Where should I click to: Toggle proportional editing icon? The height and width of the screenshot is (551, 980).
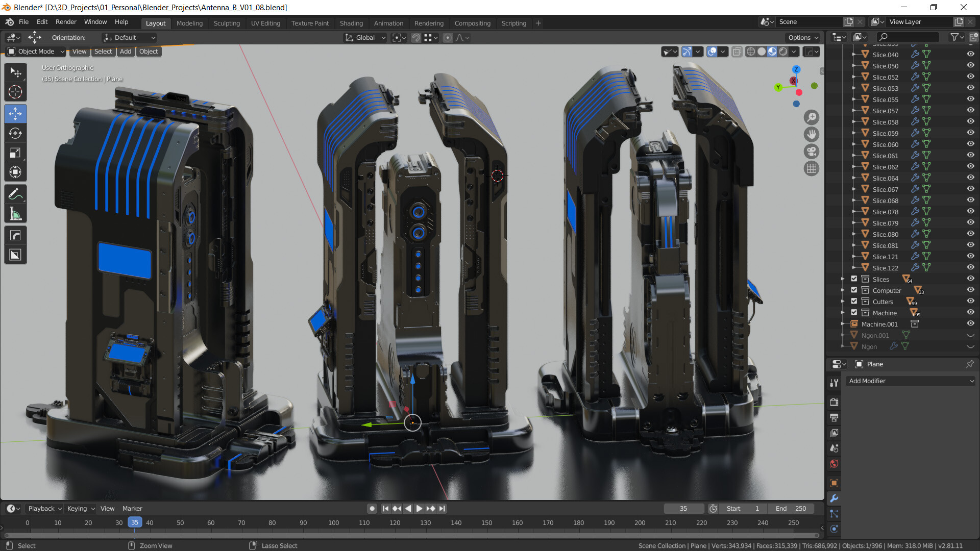point(448,38)
